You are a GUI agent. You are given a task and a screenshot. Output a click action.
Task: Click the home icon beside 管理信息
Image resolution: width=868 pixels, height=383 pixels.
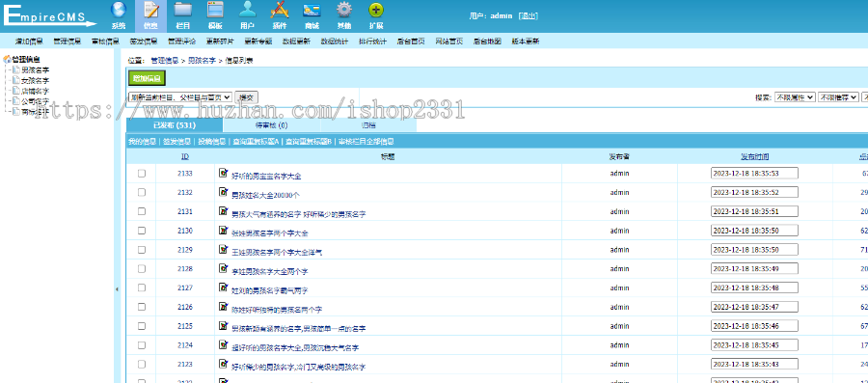click(7, 59)
